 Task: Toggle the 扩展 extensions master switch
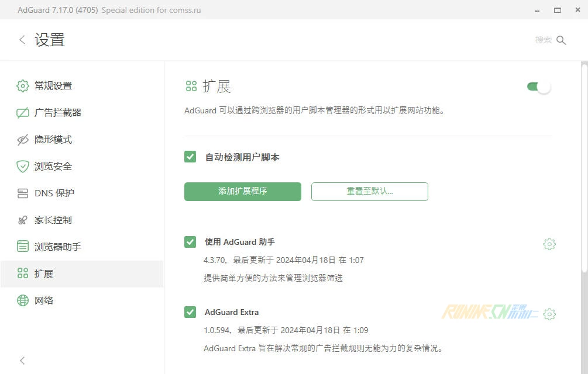tap(539, 87)
